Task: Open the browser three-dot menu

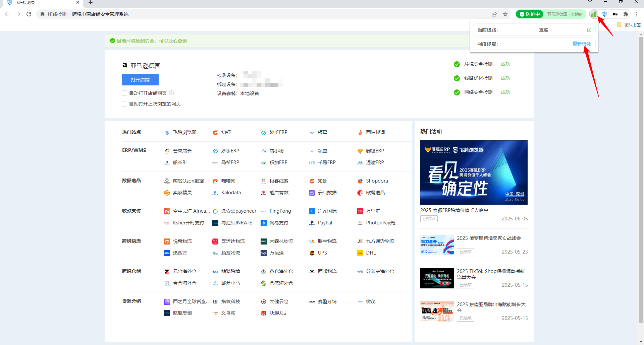Action: (636, 14)
